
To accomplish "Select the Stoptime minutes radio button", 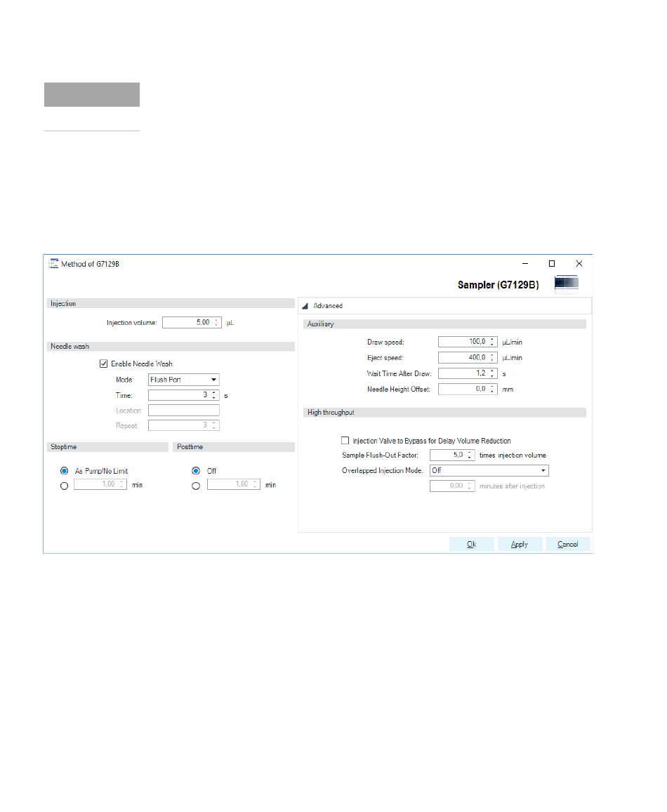I will click(x=65, y=486).
